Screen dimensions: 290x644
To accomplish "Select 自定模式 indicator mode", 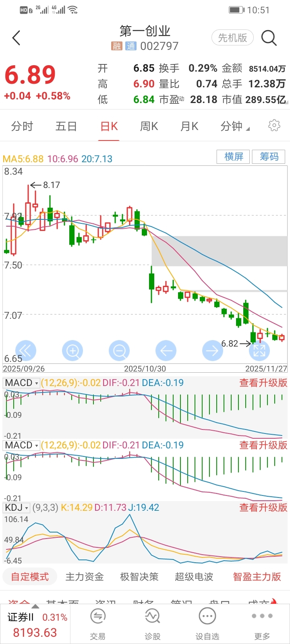I will 30,577.
